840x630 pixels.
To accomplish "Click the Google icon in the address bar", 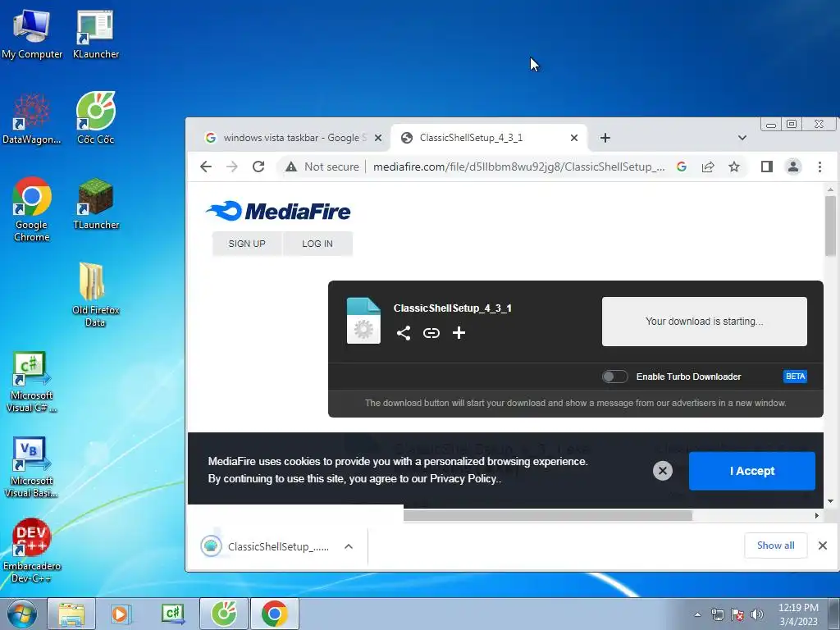I will pos(682,167).
